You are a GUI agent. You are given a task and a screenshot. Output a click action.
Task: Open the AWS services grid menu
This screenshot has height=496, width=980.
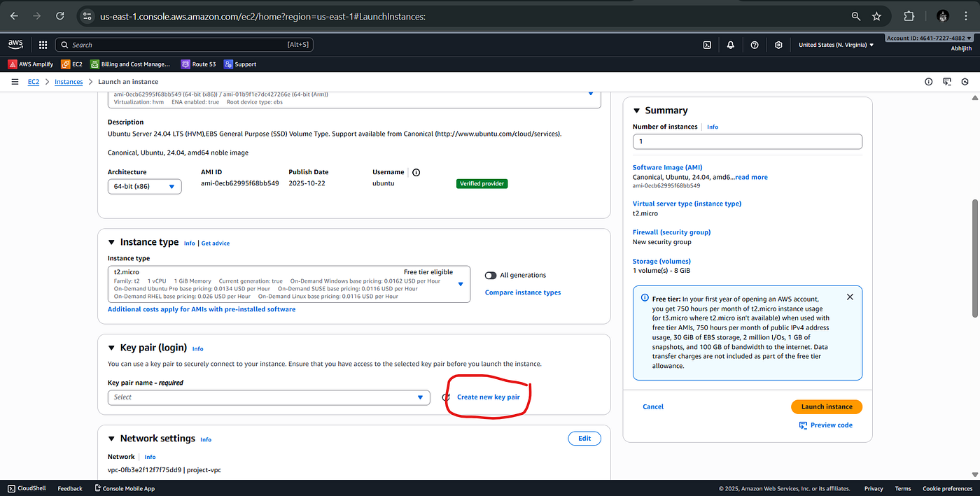[x=43, y=45]
